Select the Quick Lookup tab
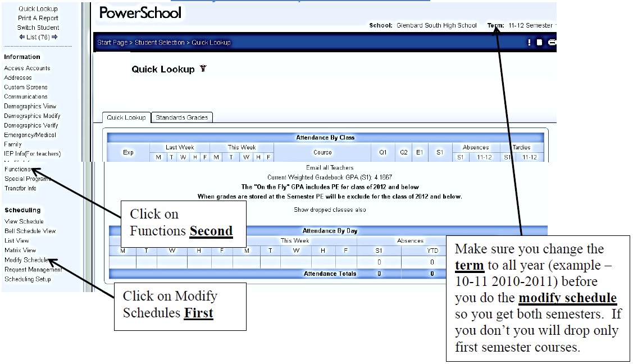 click(x=126, y=117)
